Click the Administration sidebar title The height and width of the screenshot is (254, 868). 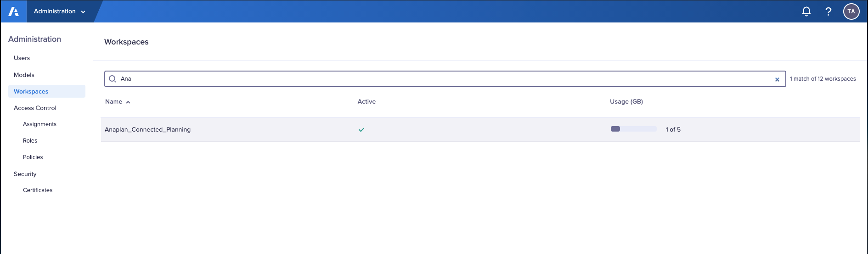point(34,39)
